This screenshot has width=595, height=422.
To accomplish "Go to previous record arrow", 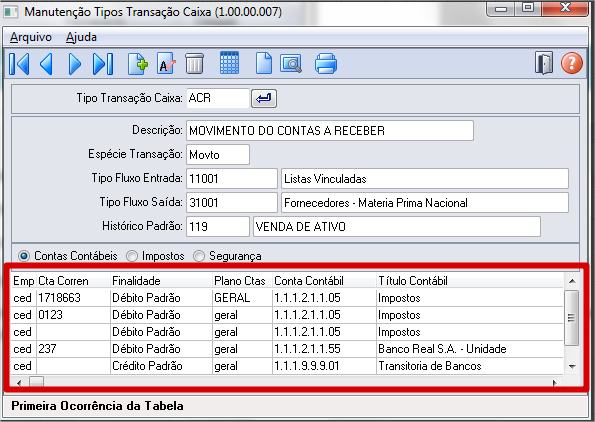I will click(46, 64).
